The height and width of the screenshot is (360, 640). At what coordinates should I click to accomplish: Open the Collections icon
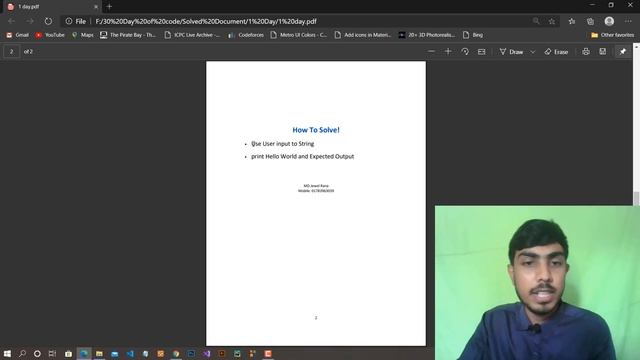click(x=590, y=21)
